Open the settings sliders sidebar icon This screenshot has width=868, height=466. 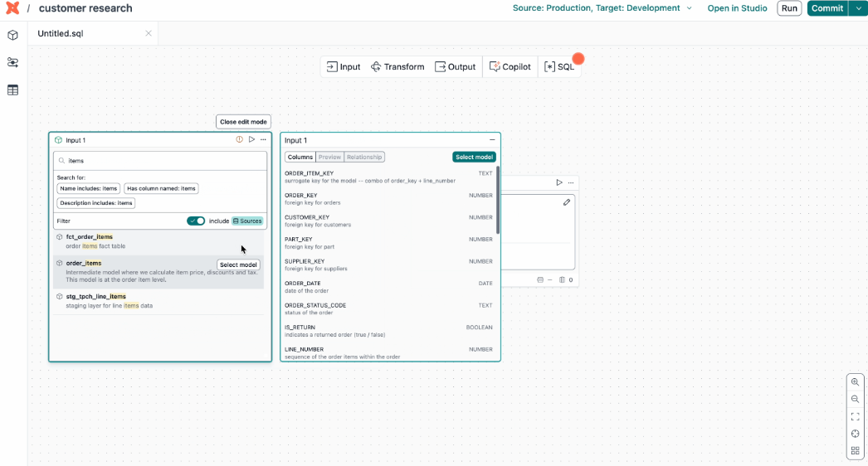point(12,62)
